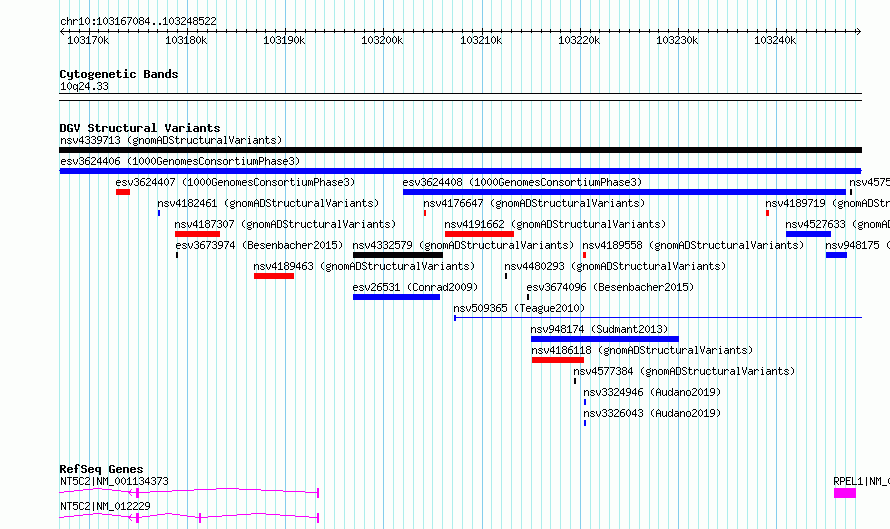Open the nsv4332579 gnomAD label
Screen dimensions: 890x529
pos(463,245)
